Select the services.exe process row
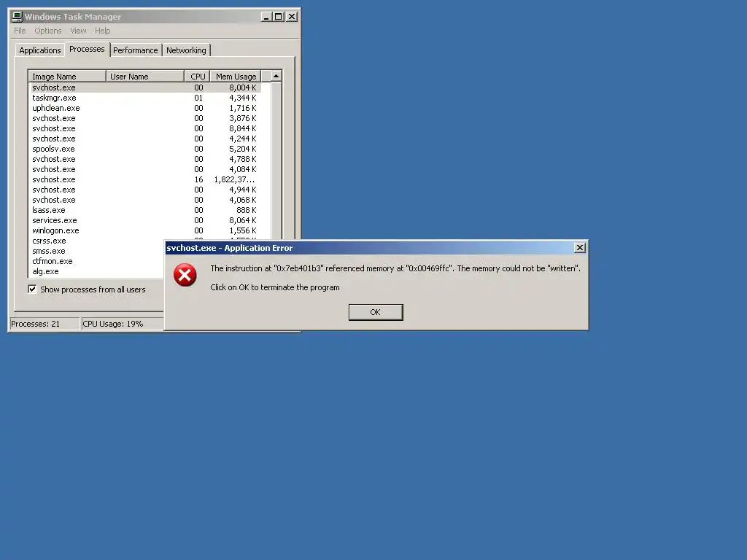The width and height of the screenshot is (747, 560). coord(146,220)
